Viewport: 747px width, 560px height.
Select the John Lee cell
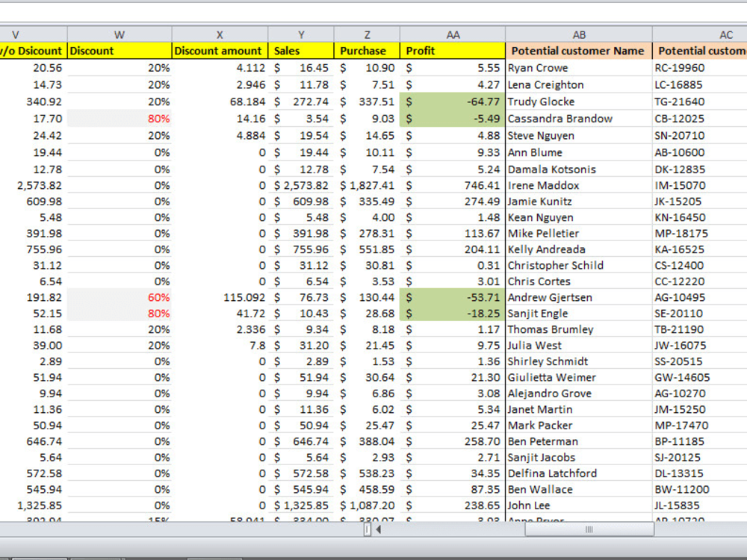[579, 505]
